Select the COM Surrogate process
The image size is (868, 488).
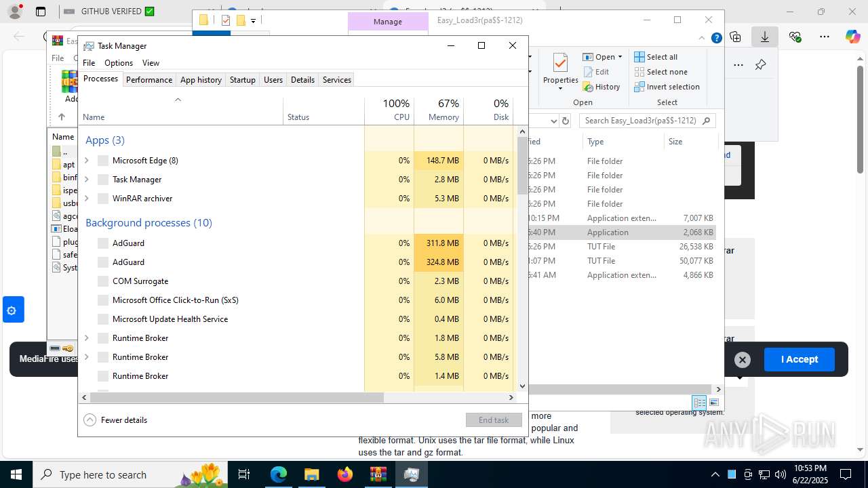click(296, 281)
